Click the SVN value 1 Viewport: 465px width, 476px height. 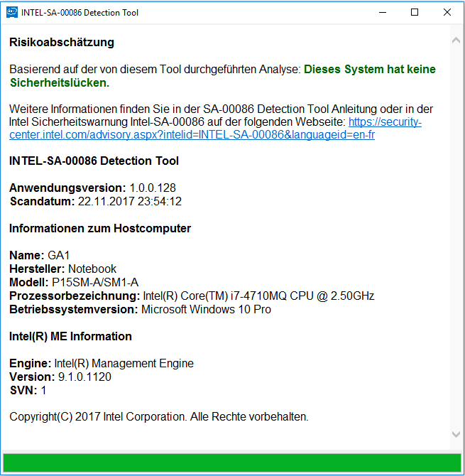point(43,391)
